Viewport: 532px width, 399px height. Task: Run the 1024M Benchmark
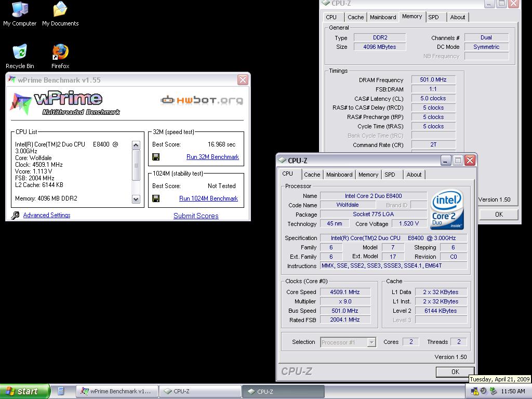coord(209,198)
